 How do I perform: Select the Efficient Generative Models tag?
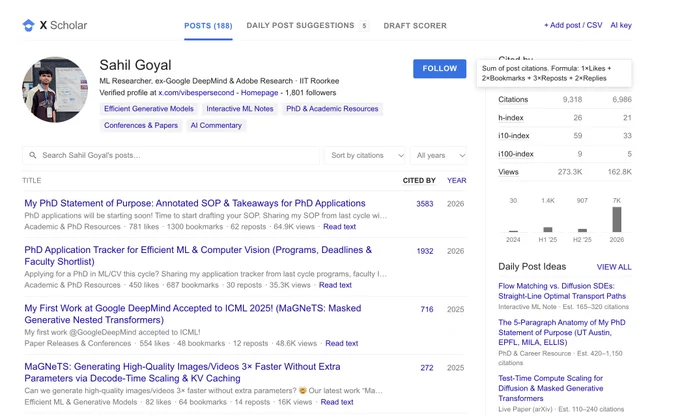point(149,109)
